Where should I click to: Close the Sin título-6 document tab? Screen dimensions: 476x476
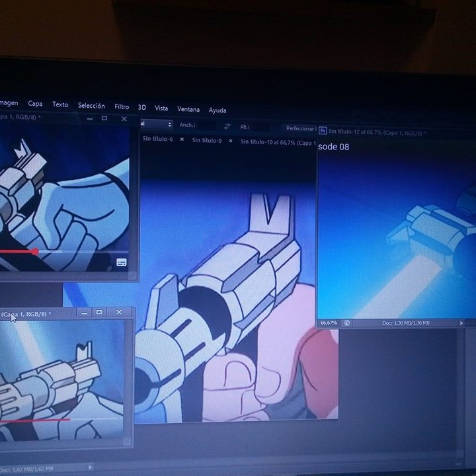pos(182,139)
